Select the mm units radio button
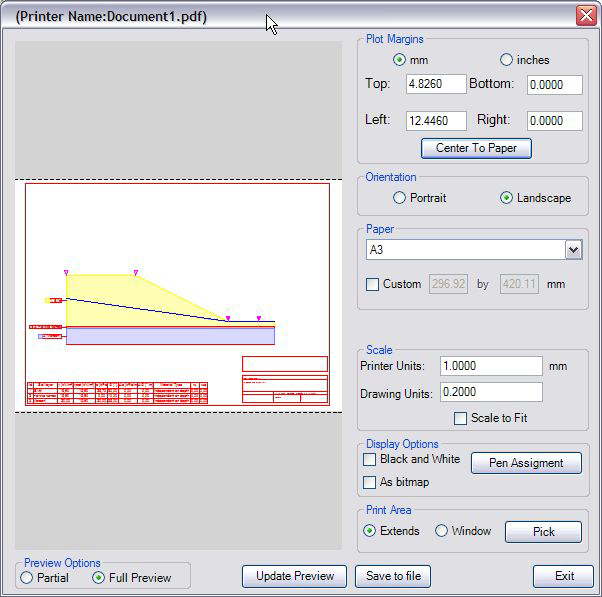Screen dimensions: 602x597 point(399,60)
